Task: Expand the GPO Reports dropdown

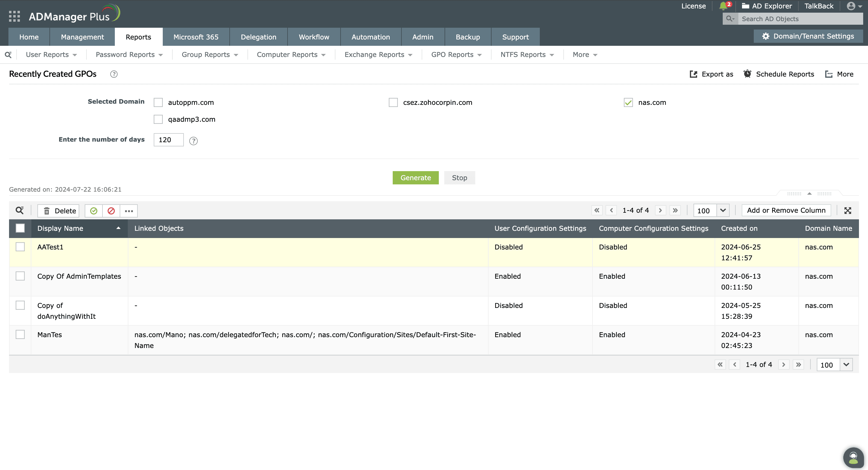Action: tap(456, 55)
